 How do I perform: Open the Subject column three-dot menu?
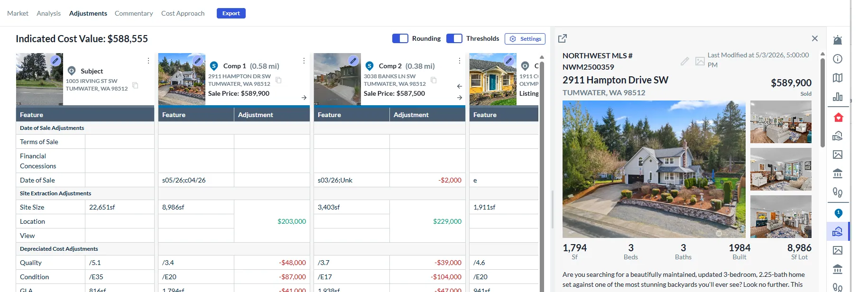click(x=148, y=61)
